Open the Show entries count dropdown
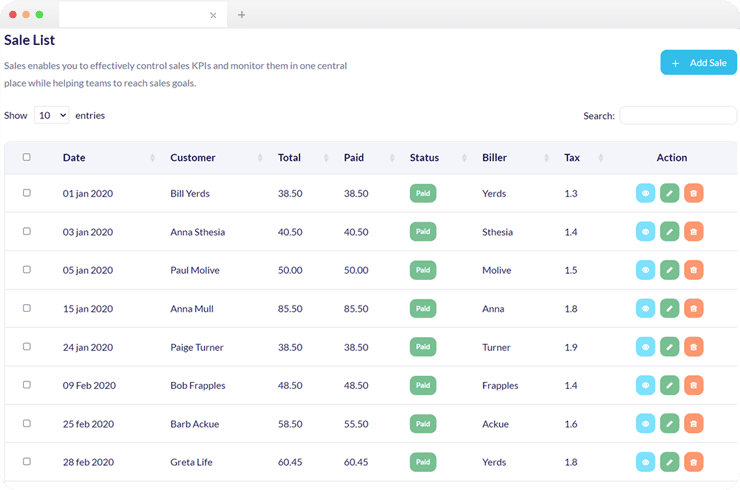 [x=51, y=115]
